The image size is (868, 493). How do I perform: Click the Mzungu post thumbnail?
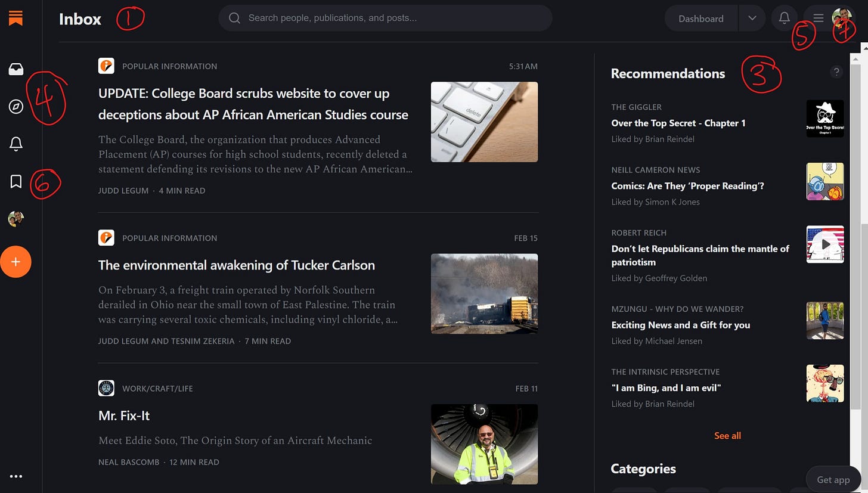825,320
